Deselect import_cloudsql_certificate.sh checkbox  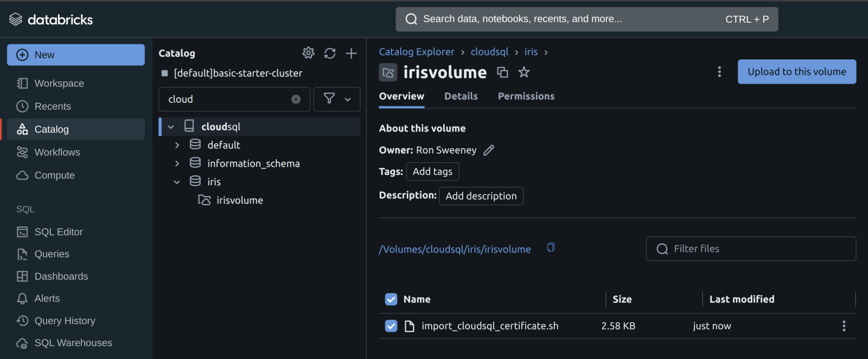(x=391, y=326)
